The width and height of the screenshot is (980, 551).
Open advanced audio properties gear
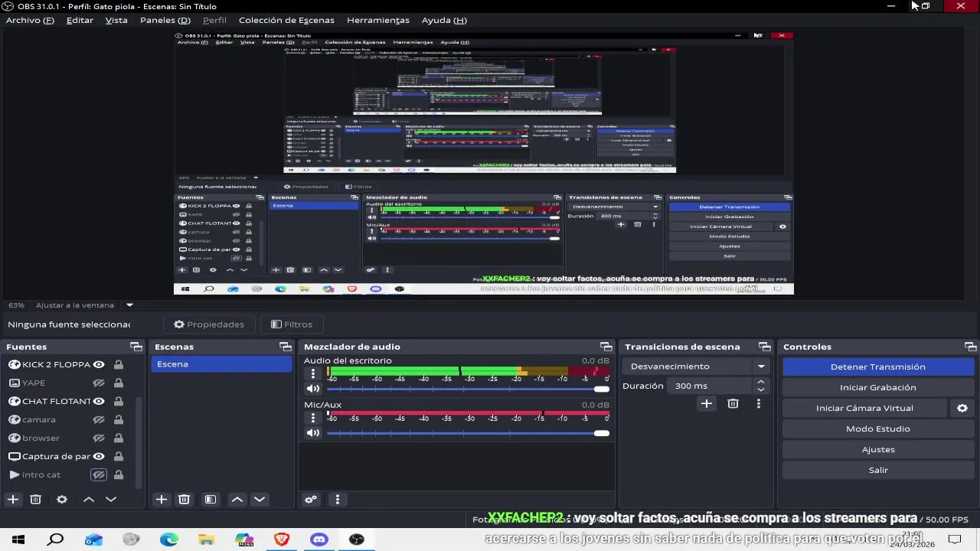[x=311, y=499]
